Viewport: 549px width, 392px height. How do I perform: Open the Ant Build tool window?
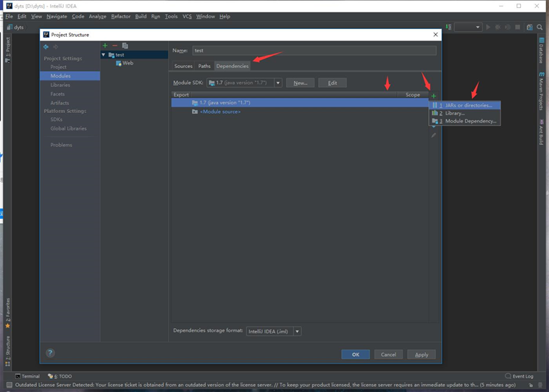[541, 132]
